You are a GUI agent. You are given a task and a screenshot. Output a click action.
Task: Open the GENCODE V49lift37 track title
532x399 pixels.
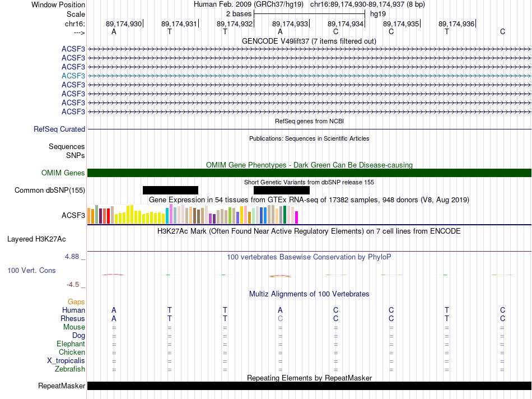click(x=309, y=41)
